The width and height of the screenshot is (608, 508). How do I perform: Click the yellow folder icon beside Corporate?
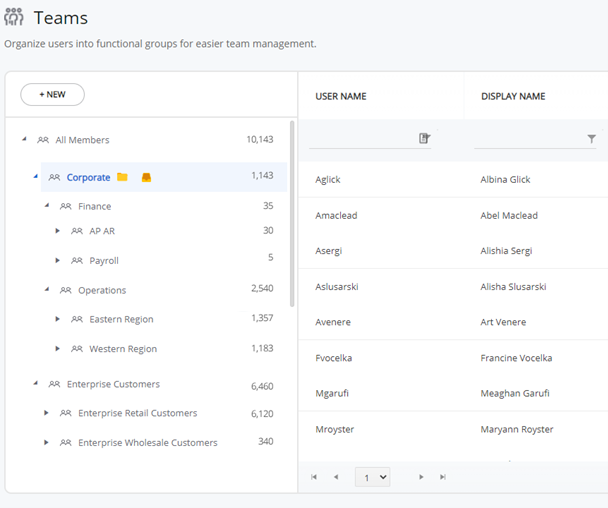(122, 178)
